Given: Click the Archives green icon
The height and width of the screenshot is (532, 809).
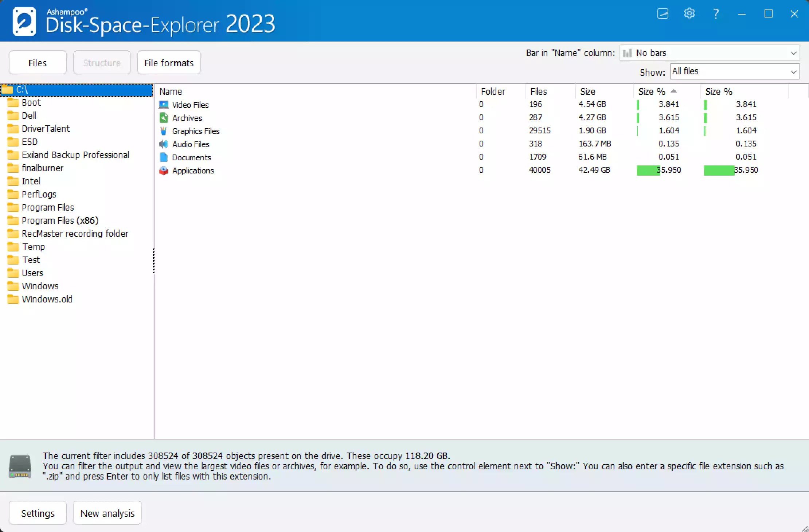Looking at the screenshot, I should (x=164, y=118).
